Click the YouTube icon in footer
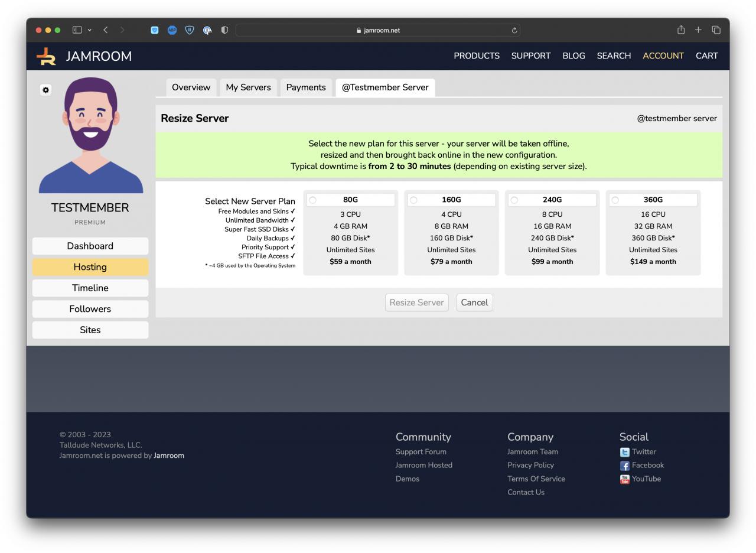756x553 pixels. (x=624, y=479)
